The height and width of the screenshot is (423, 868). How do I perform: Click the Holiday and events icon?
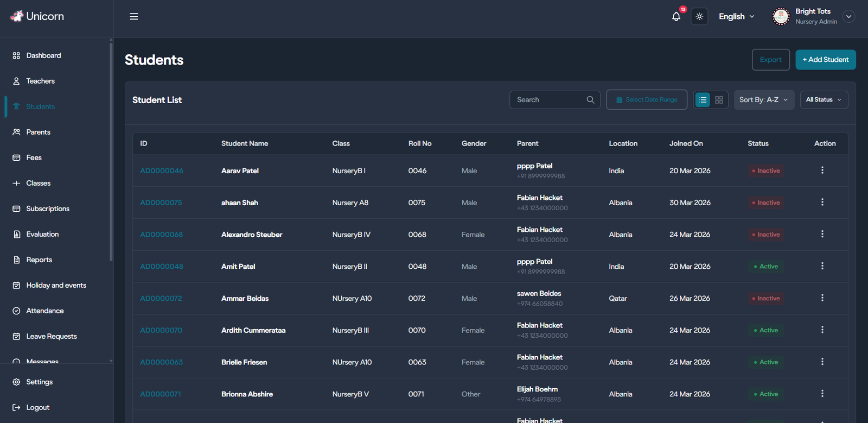point(16,285)
